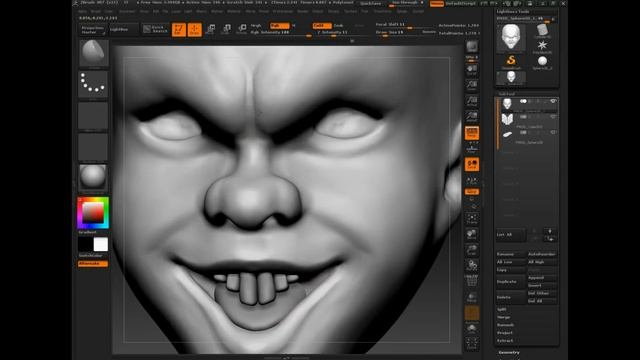Screen dimensions: 640x360
Task: Click Duplicate subtool button
Action: pyautogui.click(x=511, y=282)
